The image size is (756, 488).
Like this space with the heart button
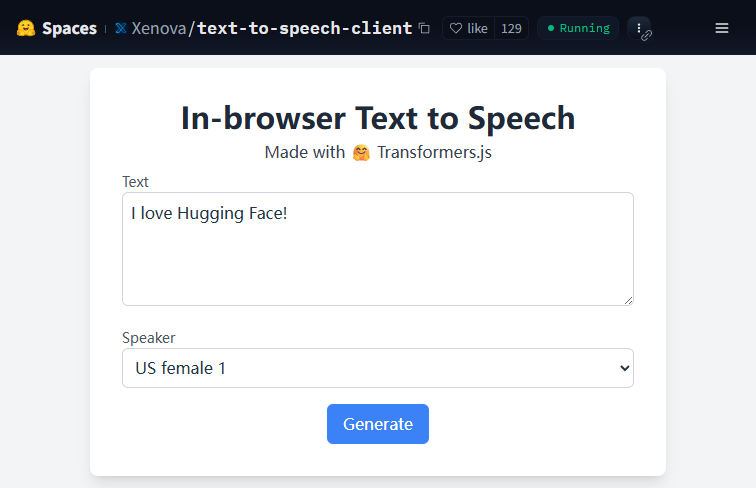click(x=469, y=28)
